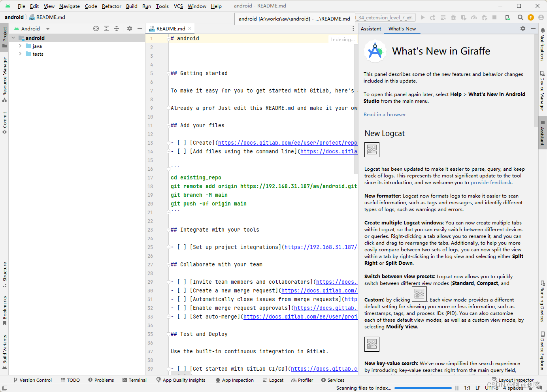547x392 pixels.
Task: Click the Stop square icon
Action: (x=494, y=17)
